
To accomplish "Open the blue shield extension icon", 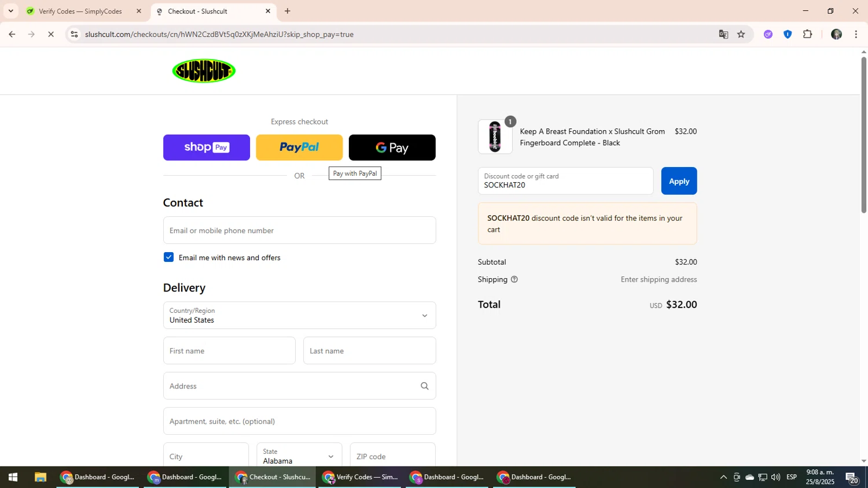I will (788, 34).
